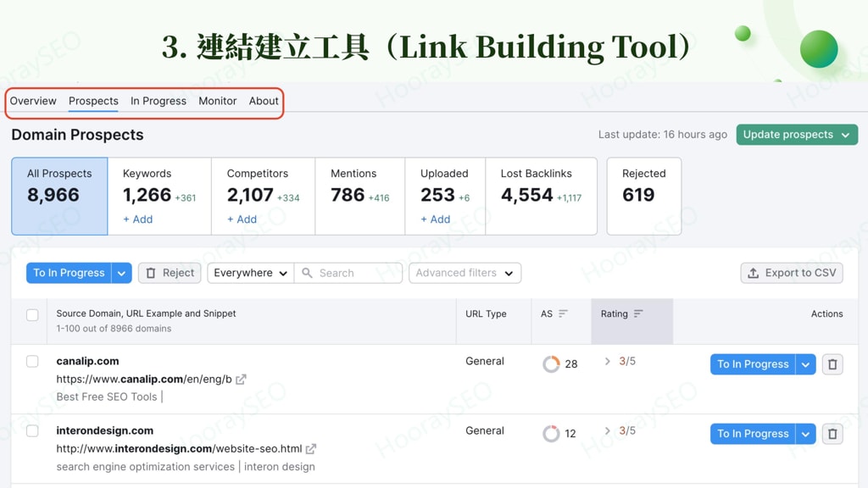Viewport: 868px width, 488px height.
Task: Open the Overview tab
Action: (x=33, y=101)
